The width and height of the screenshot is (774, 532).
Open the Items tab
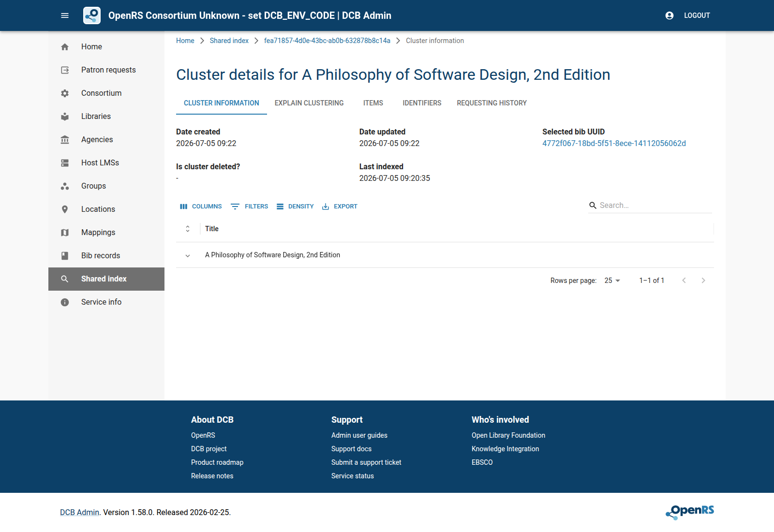pyautogui.click(x=373, y=103)
